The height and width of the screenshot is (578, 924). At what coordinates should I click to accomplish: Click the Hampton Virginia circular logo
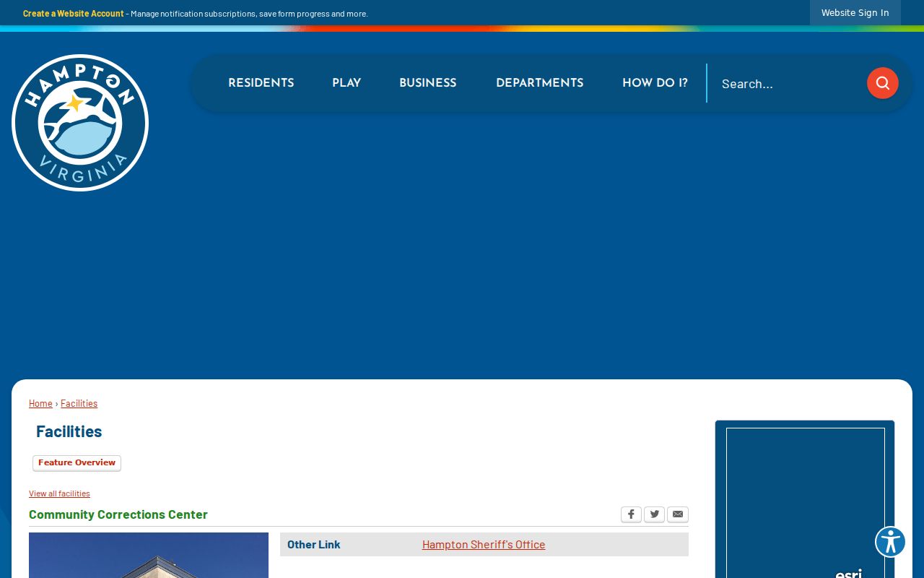point(80,123)
